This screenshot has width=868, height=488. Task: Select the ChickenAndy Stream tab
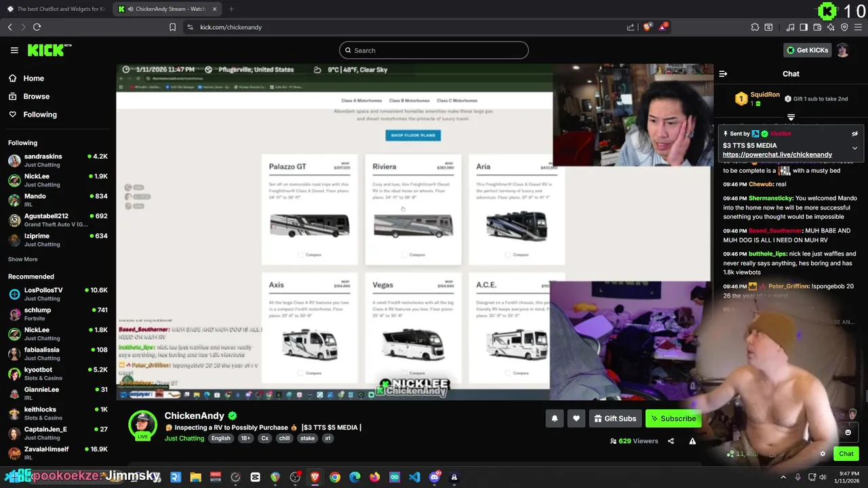pos(167,9)
